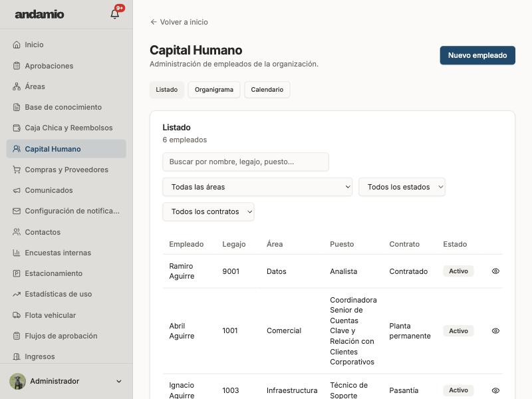View Abril Aguirre details via eye icon
The image size is (532, 399).
(x=495, y=331)
